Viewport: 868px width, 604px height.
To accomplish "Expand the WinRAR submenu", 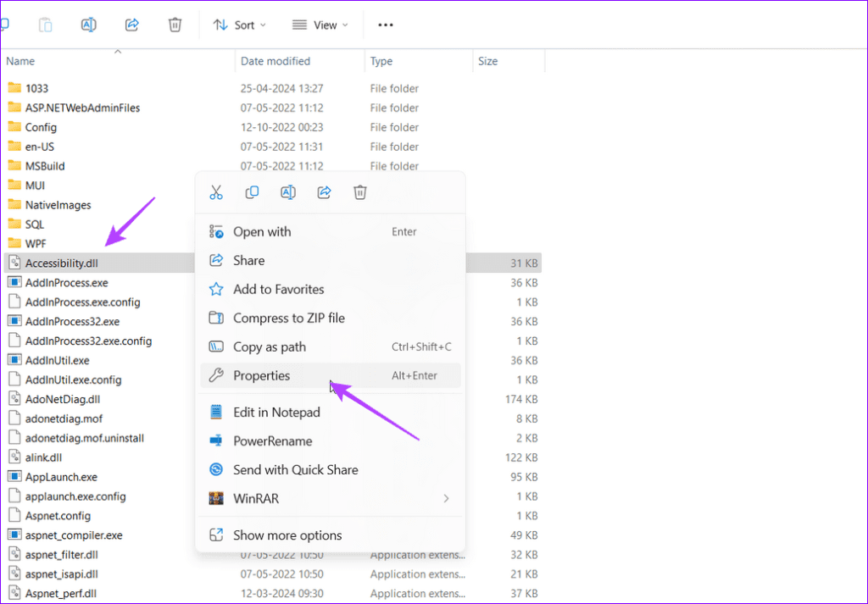I will coord(330,498).
